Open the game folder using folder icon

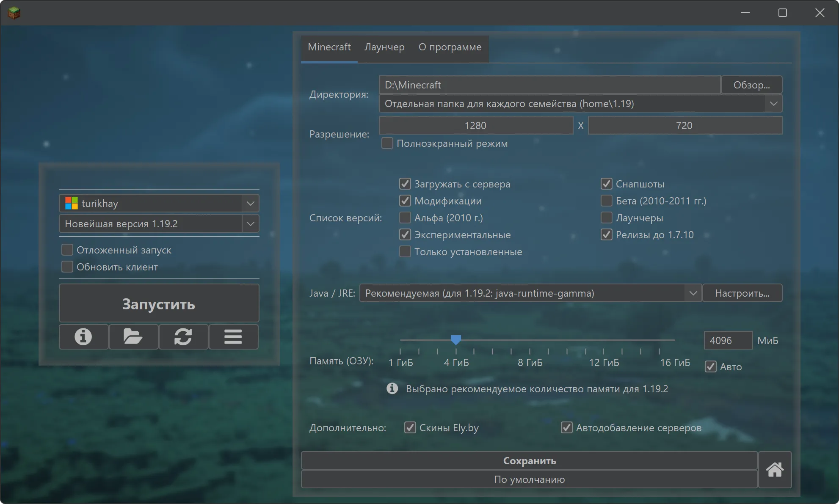(133, 337)
